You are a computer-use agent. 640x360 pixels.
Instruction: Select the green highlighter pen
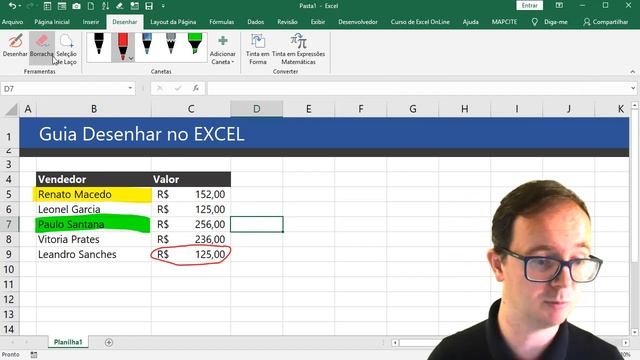195,44
